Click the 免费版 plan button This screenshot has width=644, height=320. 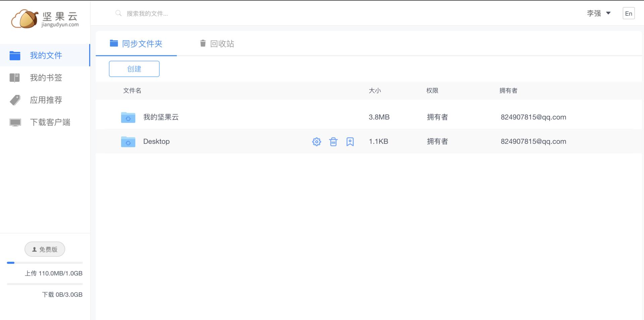(45, 249)
